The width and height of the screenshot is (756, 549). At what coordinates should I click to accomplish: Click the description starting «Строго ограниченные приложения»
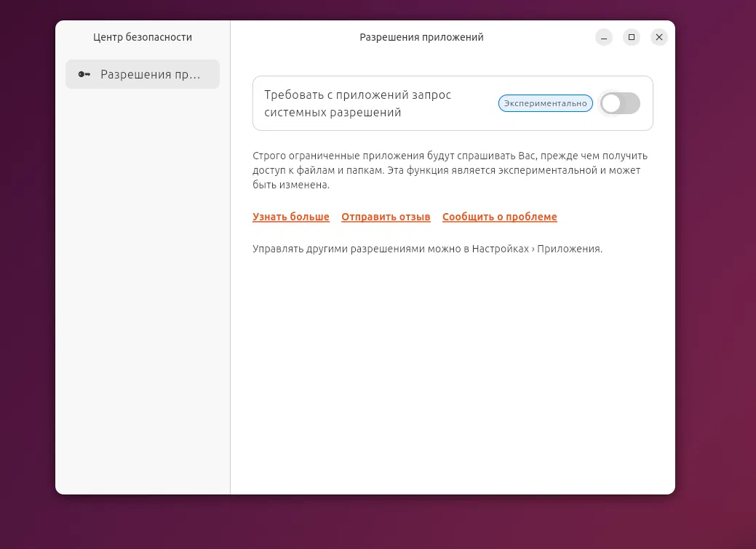tap(450, 170)
